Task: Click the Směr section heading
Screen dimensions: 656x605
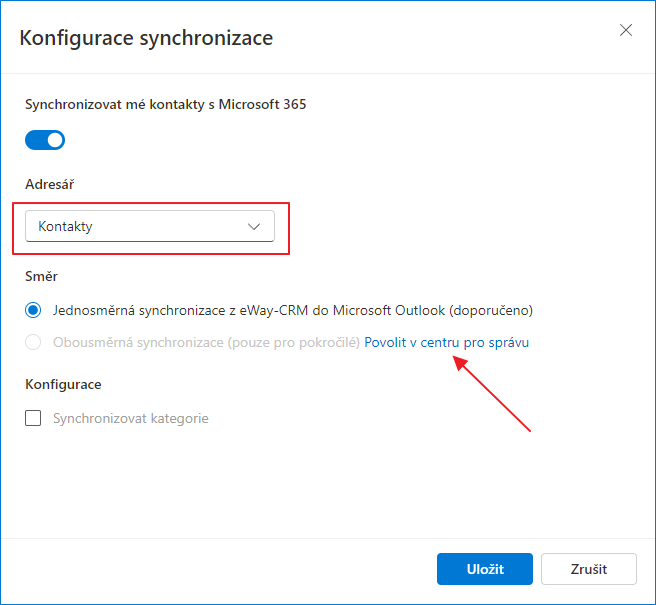Action: coord(41,276)
